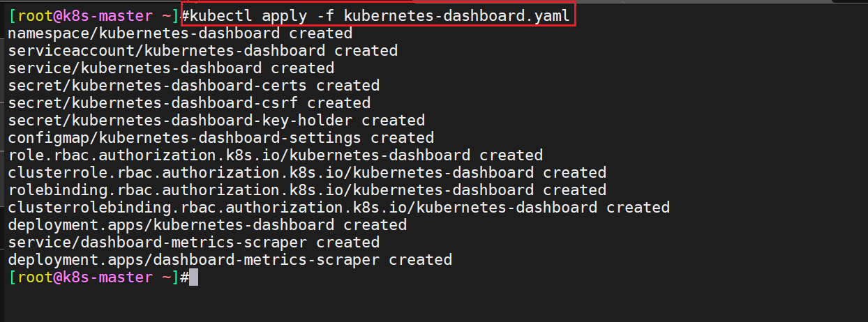The image size is (868, 322).
Task: Click the clusterrolebinding.rbac.authorization.k8s.io output line
Action: (338, 207)
